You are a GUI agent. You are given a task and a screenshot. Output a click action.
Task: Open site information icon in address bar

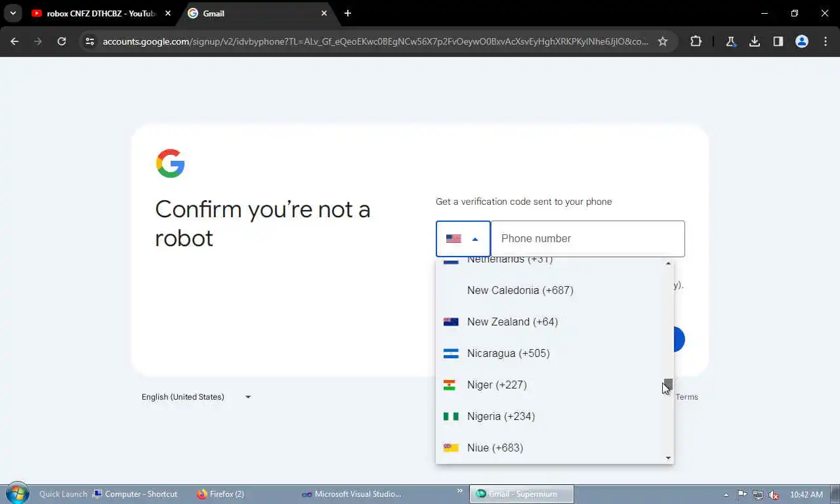coord(91,41)
